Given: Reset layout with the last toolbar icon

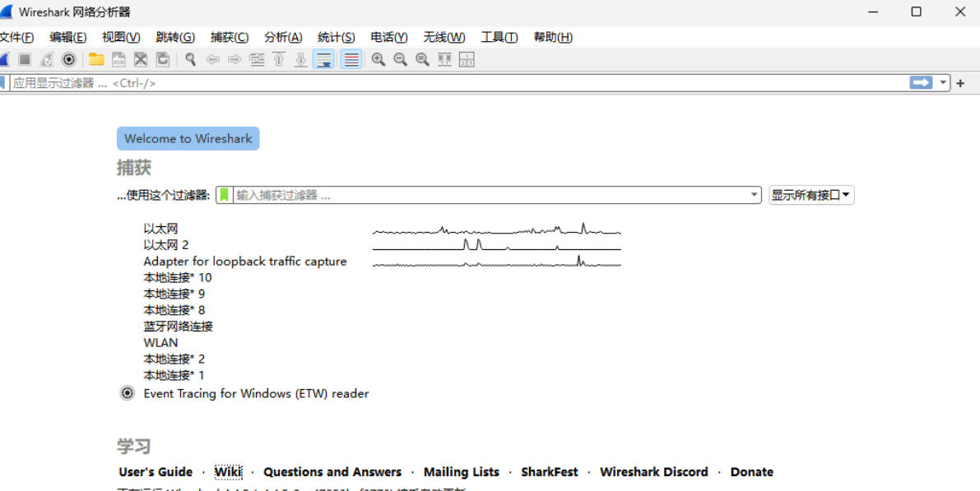Looking at the screenshot, I should coord(467,59).
